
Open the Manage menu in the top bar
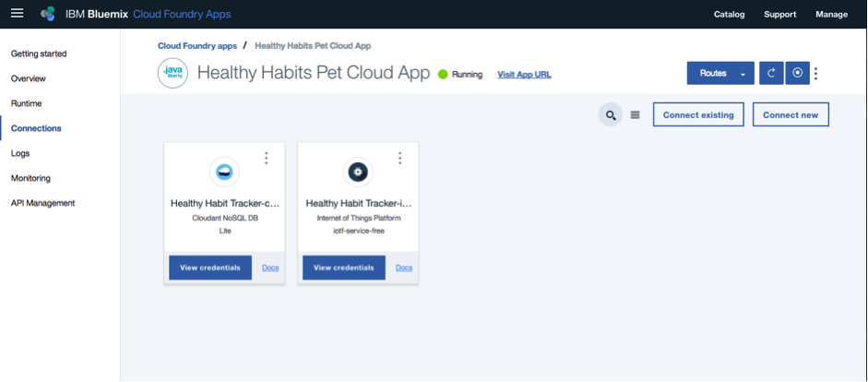[831, 15]
